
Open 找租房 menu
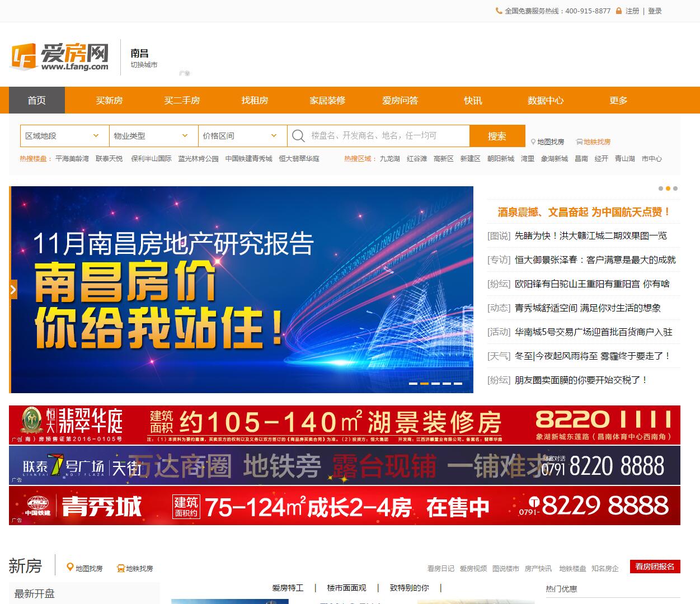(x=255, y=100)
